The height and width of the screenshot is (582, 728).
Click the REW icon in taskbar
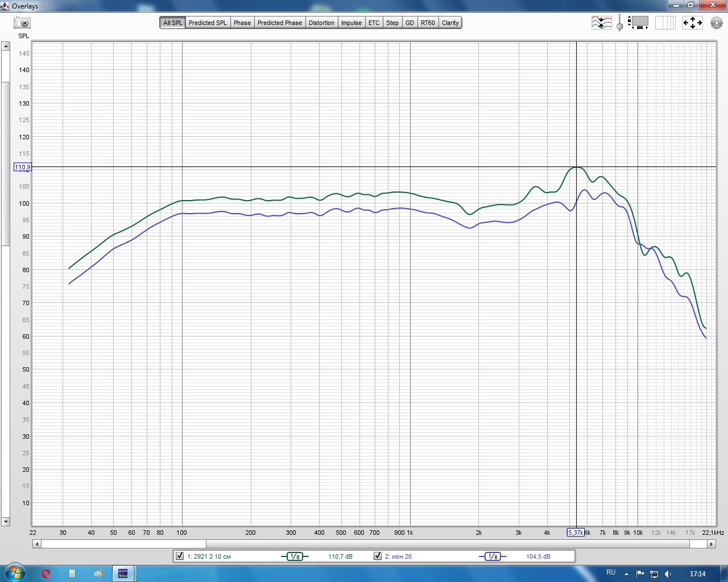123,573
